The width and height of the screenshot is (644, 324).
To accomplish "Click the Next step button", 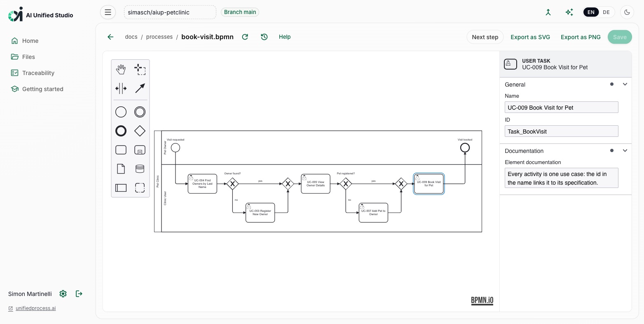I will 485,37.
